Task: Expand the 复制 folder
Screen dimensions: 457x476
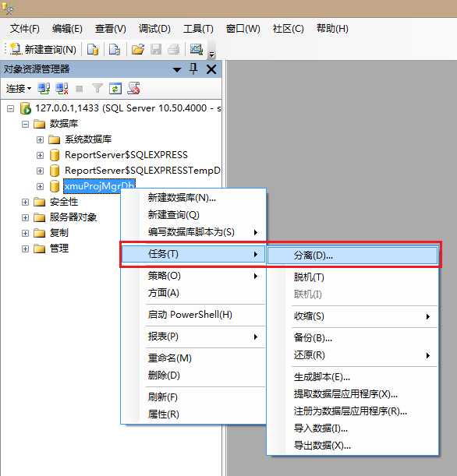Action: coord(25,233)
